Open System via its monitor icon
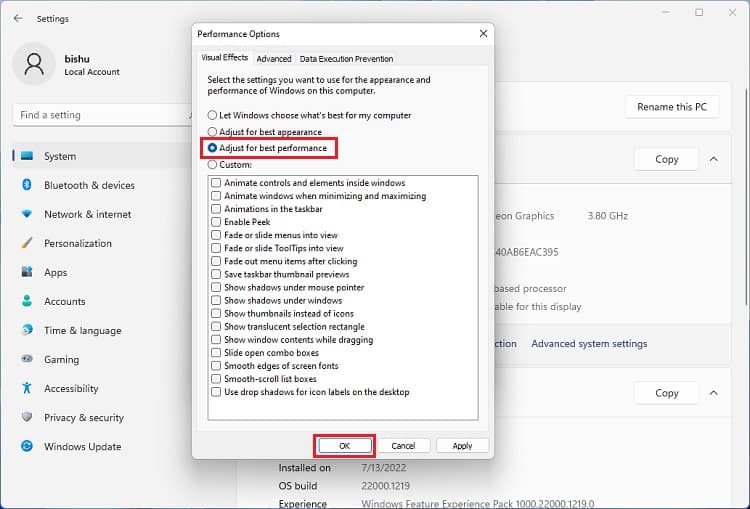750x509 pixels. pyautogui.click(x=27, y=156)
